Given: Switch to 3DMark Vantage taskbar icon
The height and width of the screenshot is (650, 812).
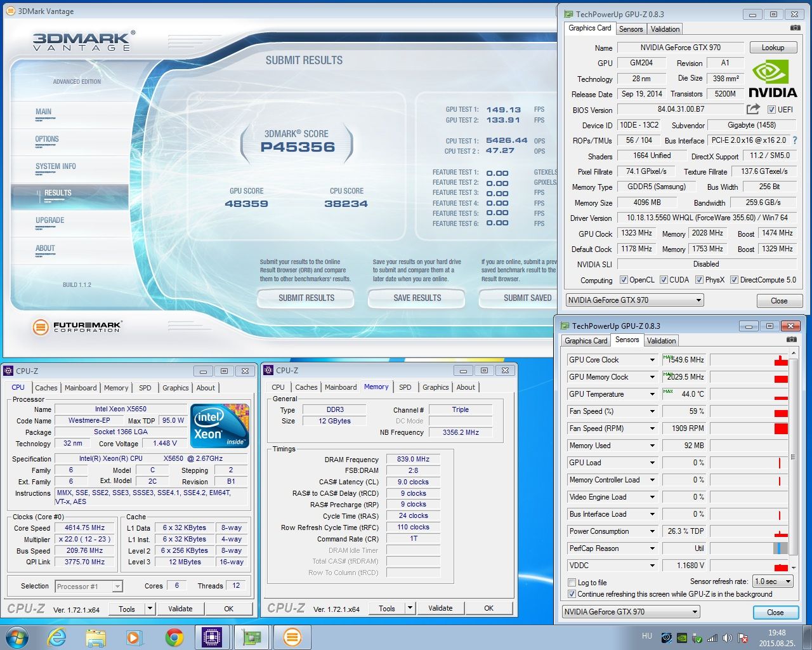Looking at the screenshot, I should pos(292,637).
